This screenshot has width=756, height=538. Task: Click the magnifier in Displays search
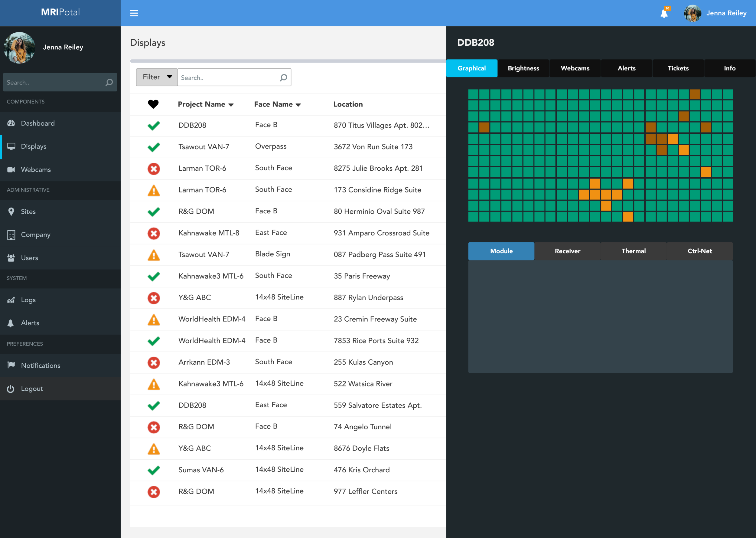(x=283, y=77)
